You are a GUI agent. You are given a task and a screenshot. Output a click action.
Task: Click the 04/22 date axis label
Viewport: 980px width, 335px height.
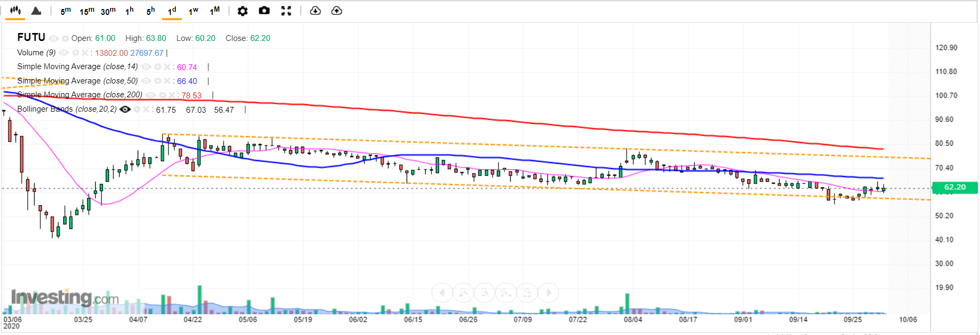[x=193, y=320]
